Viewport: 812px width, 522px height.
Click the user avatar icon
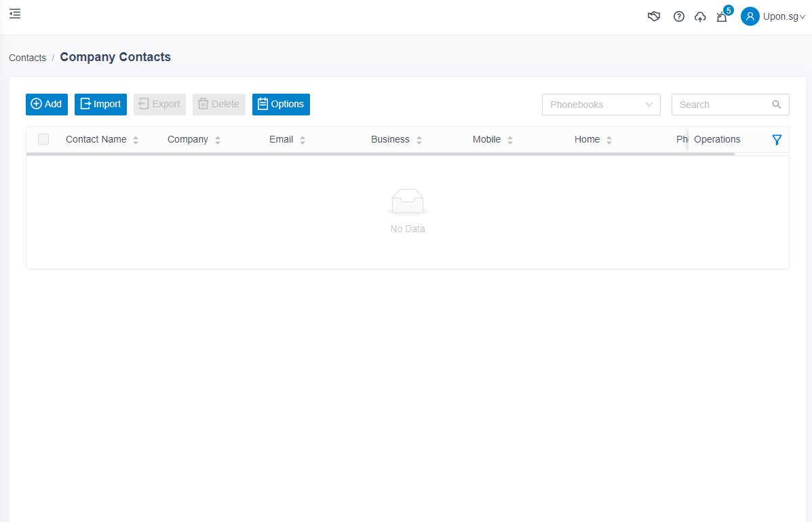(750, 16)
